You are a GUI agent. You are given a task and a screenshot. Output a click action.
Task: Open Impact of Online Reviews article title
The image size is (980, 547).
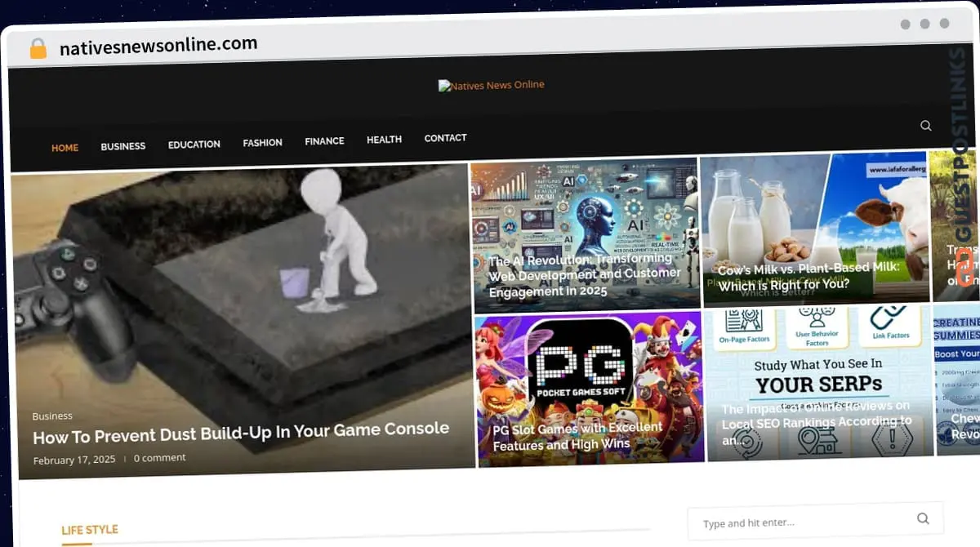817,423
